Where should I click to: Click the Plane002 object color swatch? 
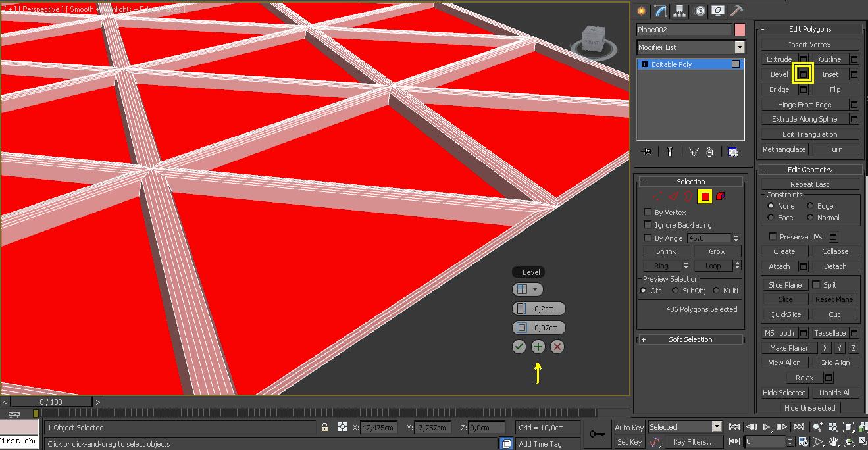(740, 30)
